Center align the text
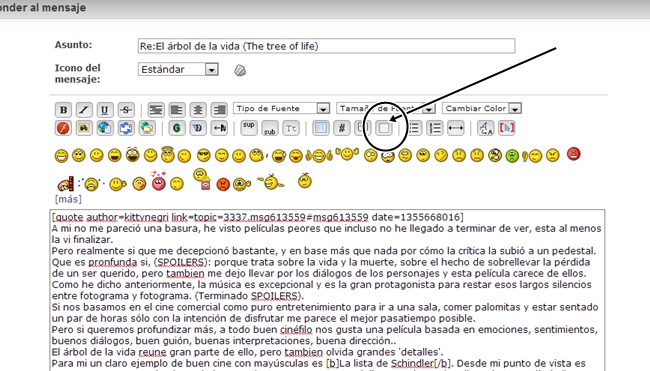Viewport: 650px width, 371px height. (198, 110)
